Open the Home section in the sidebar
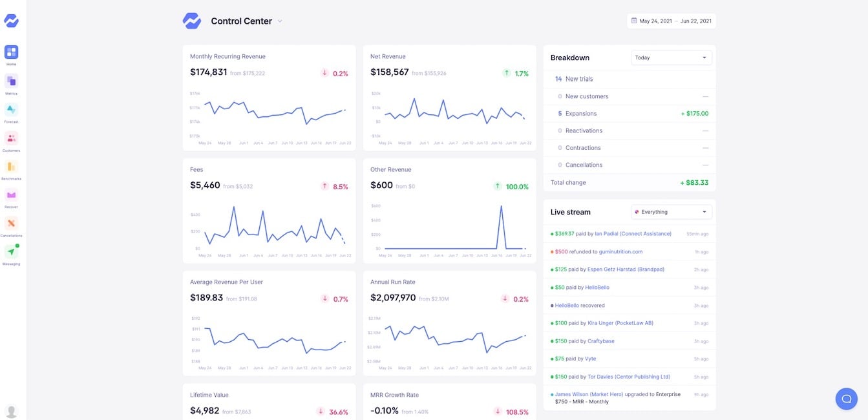The height and width of the screenshot is (420, 868). (x=11, y=52)
